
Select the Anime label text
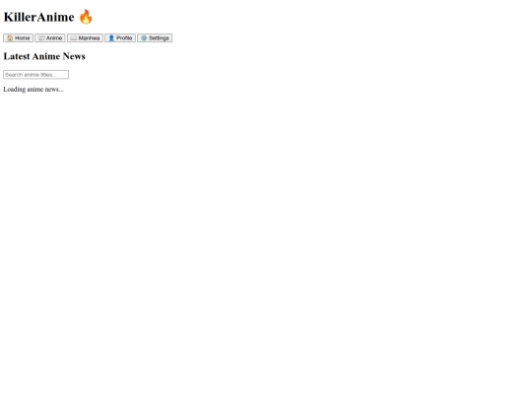click(x=54, y=38)
